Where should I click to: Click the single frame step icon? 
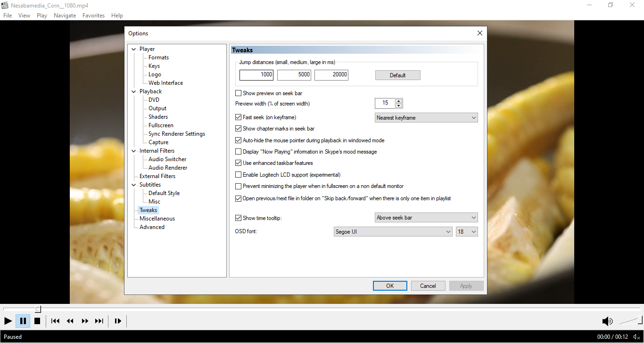pos(118,321)
